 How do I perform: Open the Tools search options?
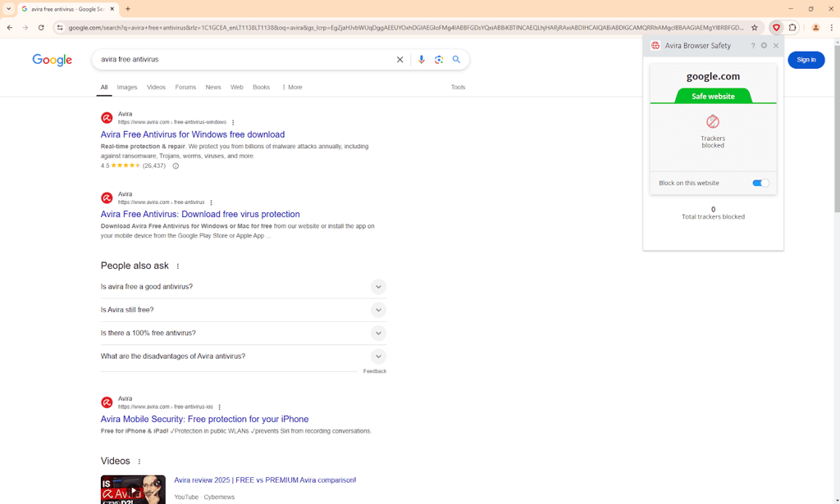tap(458, 87)
